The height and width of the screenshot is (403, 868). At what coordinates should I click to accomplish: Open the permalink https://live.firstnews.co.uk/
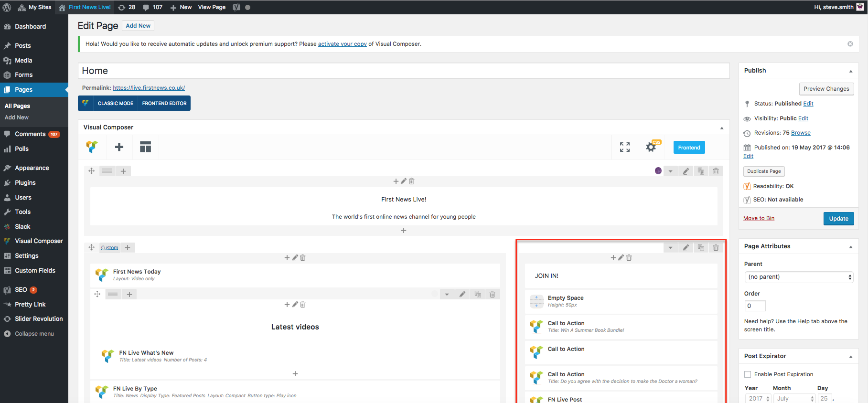[149, 88]
